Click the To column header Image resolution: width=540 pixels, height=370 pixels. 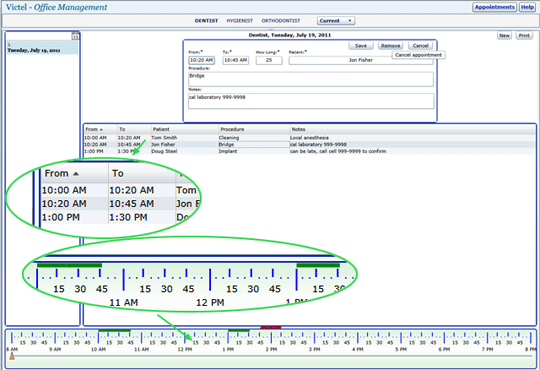[134, 129]
